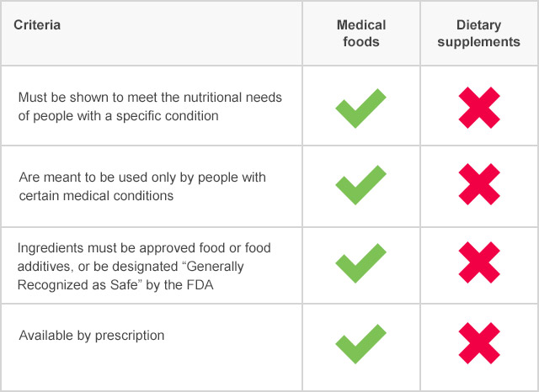Viewport: 539px width, 392px height.
Task: Click green checkmark for Available by prescription
Action: (361, 343)
